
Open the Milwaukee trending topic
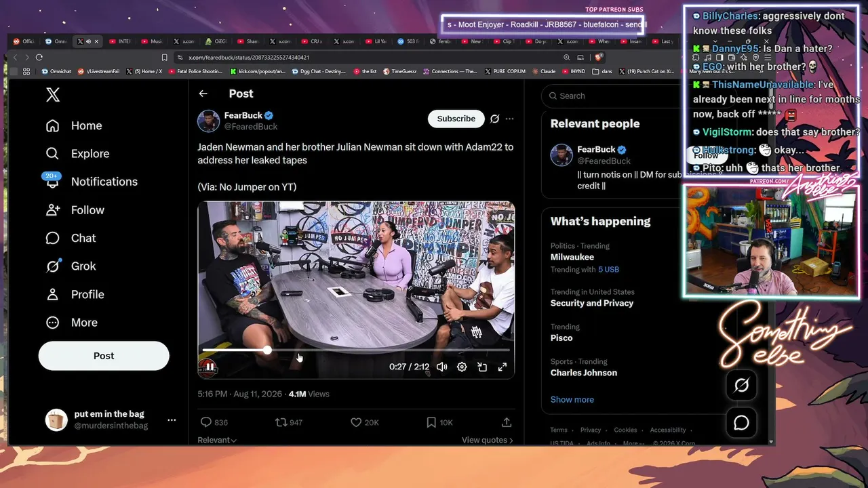pyautogui.click(x=572, y=258)
